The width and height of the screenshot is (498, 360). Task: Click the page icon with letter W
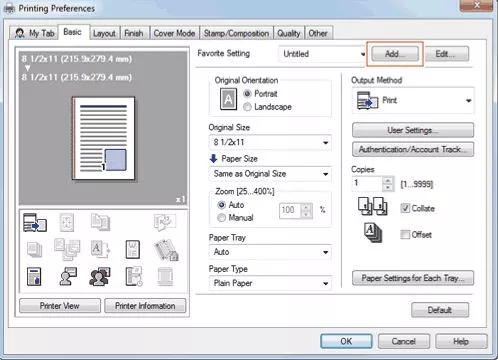click(x=133, y=249)
